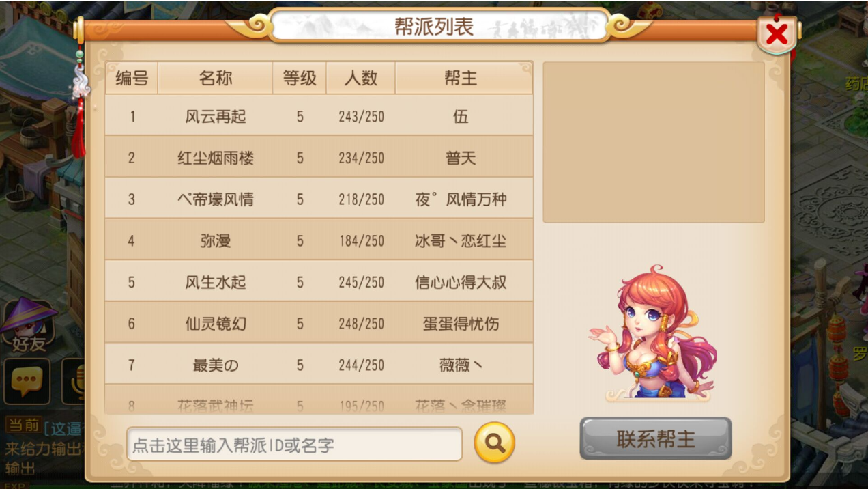Click the red-haired character portrait
The height and width of the screenshot is (489, 868).
coord(653,333)
